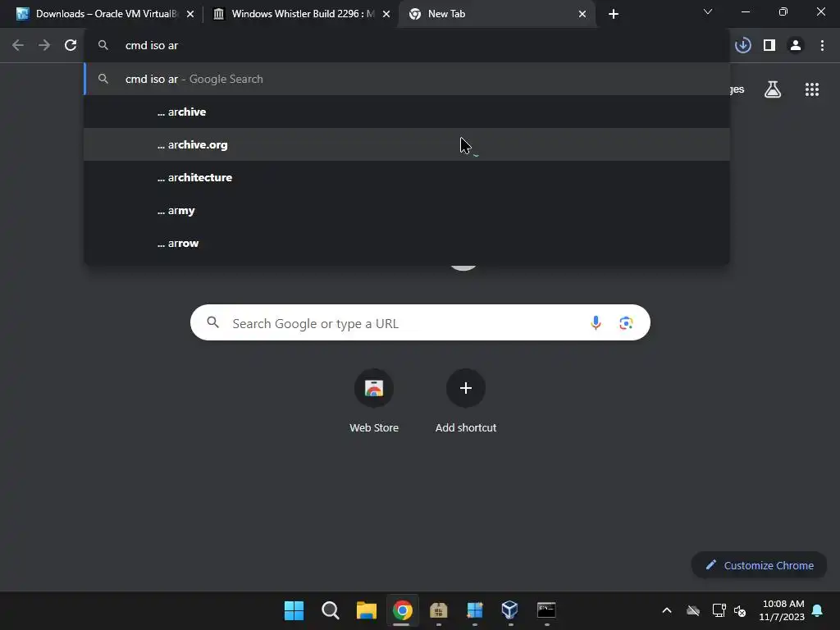Choose the '... architecture' suggestion
The width and height of the screenshot is (840, 630).
pyautogui.click(x=407, y=177)
